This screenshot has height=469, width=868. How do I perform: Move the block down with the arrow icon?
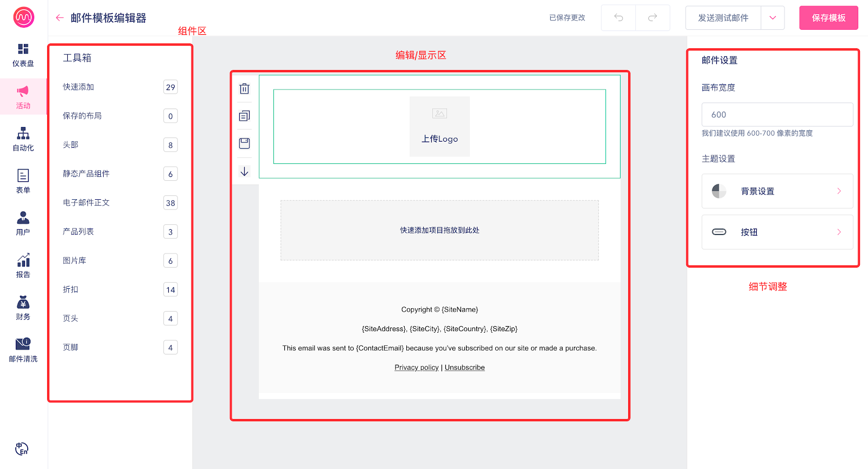coord(245,172)
